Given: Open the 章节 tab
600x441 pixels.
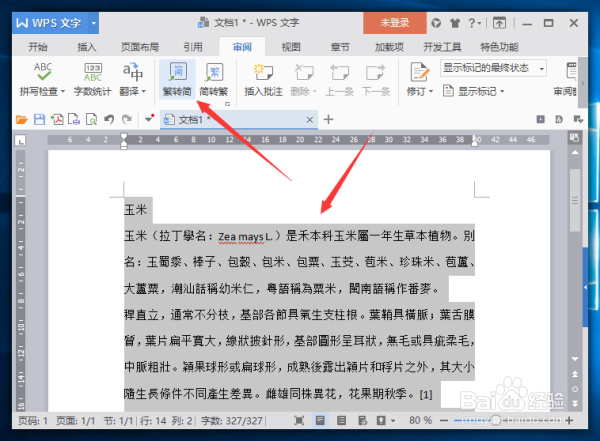Looking at the screenshot, I should [340, 47].
